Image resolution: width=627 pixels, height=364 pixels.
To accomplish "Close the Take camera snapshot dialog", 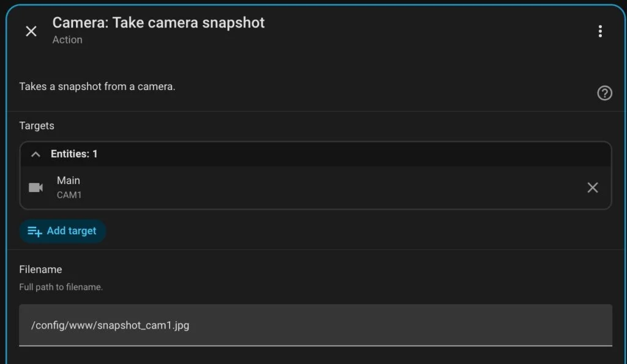I will [x=31, y=31].
